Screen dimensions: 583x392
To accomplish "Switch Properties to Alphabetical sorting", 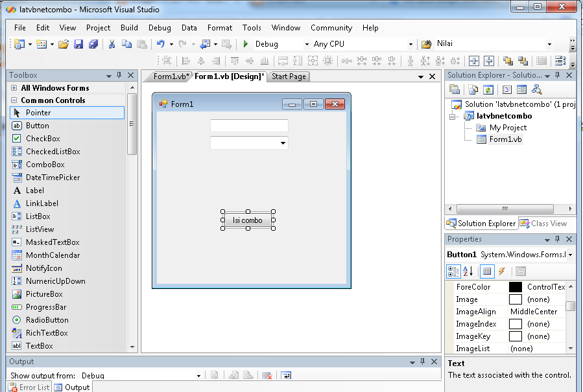I will [x=467, y=271].
